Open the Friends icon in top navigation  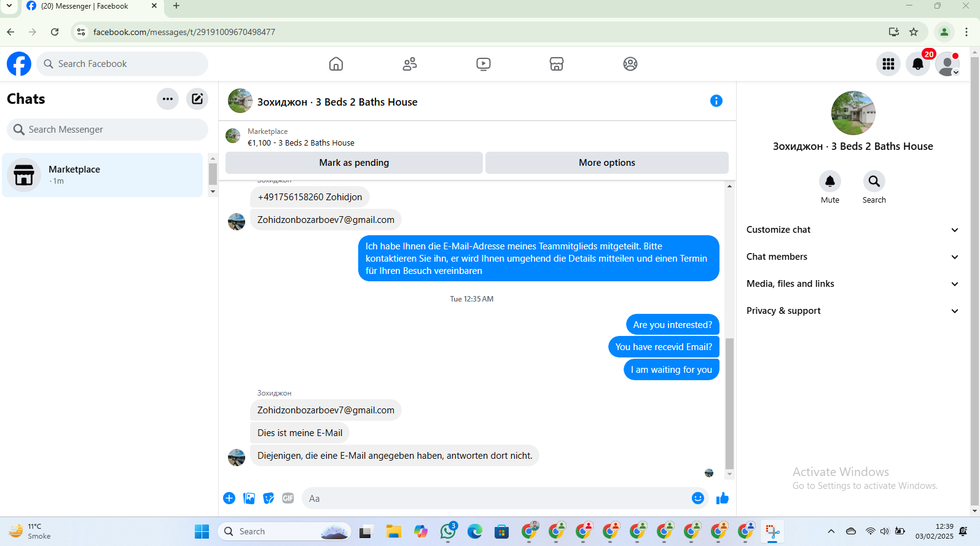click(x=410, y=64)
